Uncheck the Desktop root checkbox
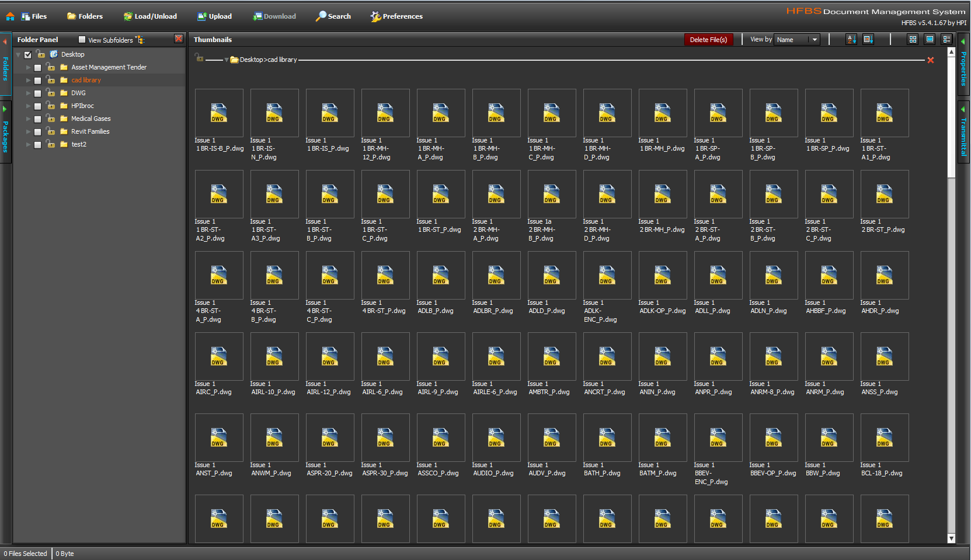Screen dimensions: 971x560 (27, 54)
